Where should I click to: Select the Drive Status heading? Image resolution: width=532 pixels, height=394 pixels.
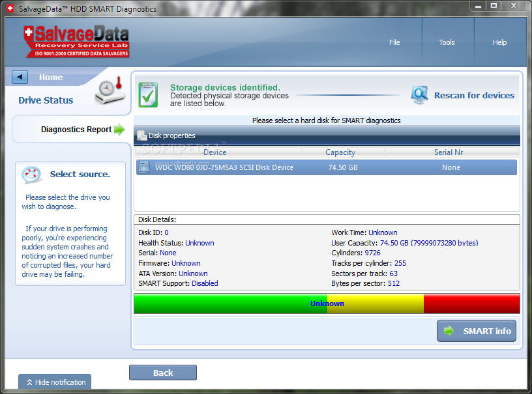pos(46,100)
